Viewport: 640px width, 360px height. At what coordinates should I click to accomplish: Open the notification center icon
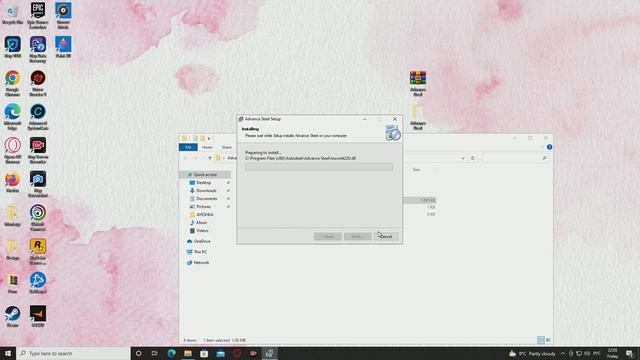click(x=629, y=353)
